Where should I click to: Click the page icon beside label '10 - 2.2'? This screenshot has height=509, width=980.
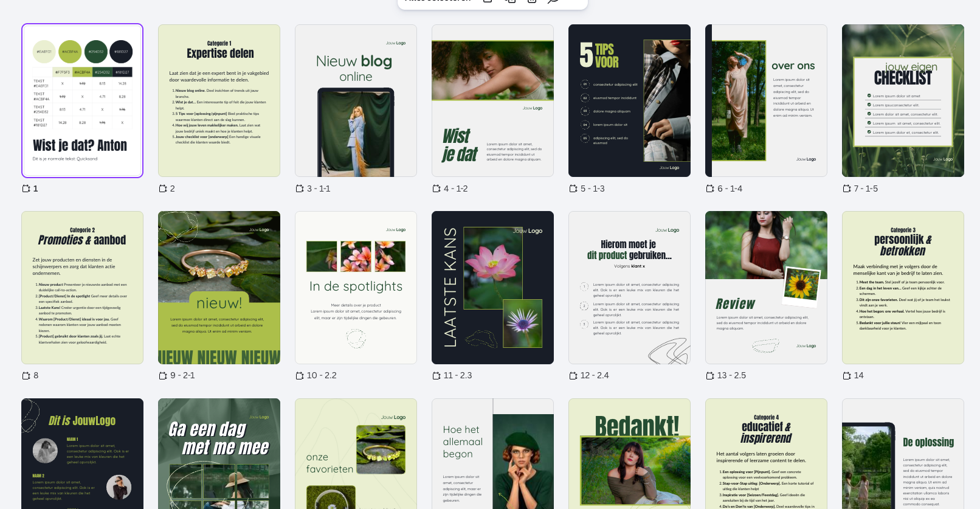[300, 375]
